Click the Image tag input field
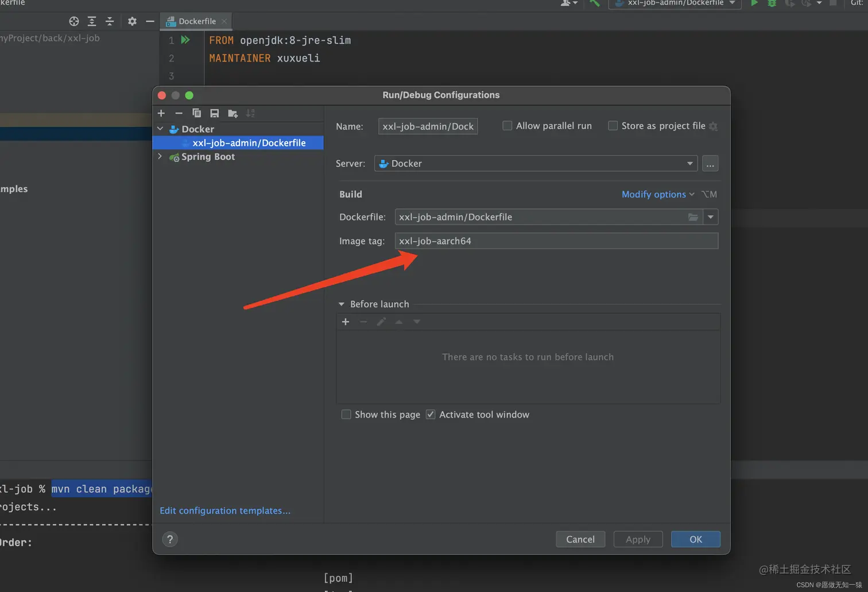 tap(556, 241)
